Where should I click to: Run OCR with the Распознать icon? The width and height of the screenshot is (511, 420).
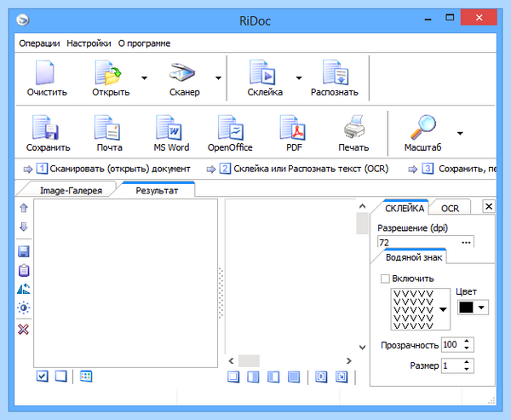pyautogui.click(x=336, y=72)
